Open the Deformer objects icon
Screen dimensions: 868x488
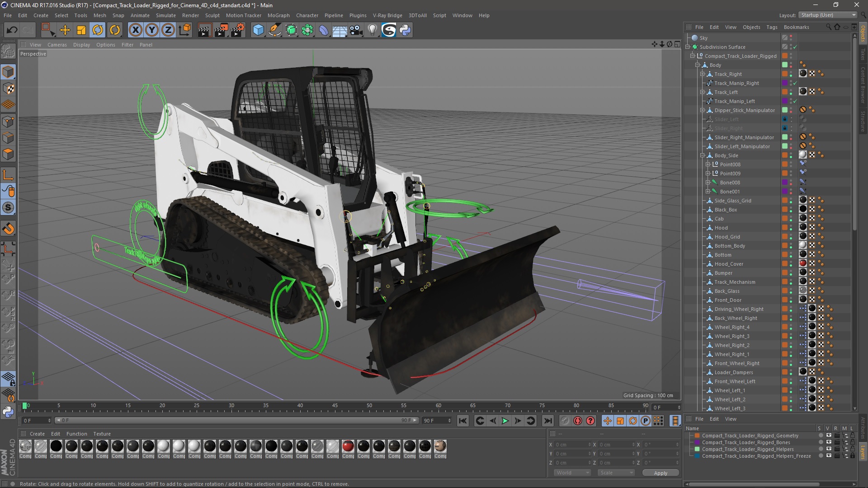click(324, 30)
